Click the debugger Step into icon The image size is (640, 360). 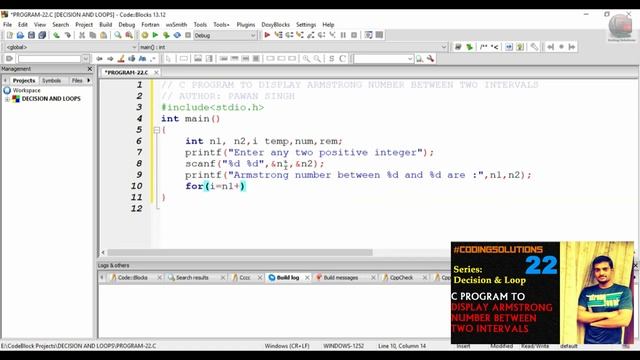(x=300, y=36)
